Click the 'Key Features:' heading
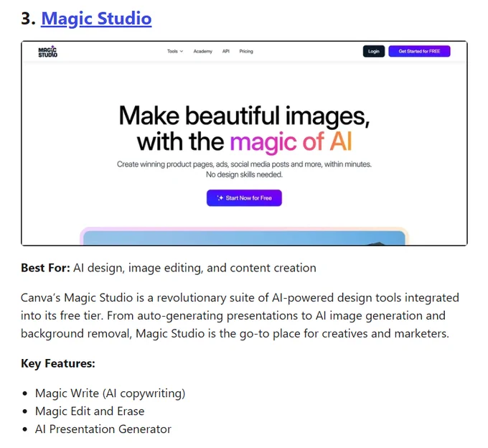 pyautogui.click(x=58, y=363)
